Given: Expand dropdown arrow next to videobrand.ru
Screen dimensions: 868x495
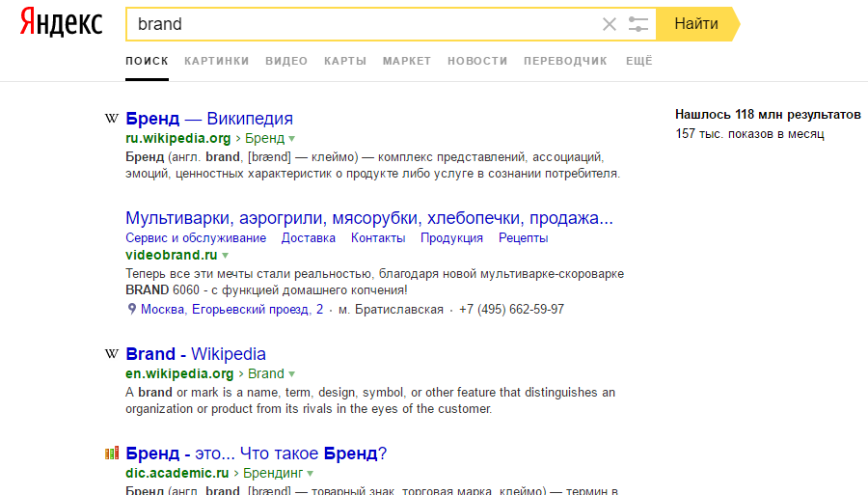Looking at the screenshot, I should tap(226, 256).
